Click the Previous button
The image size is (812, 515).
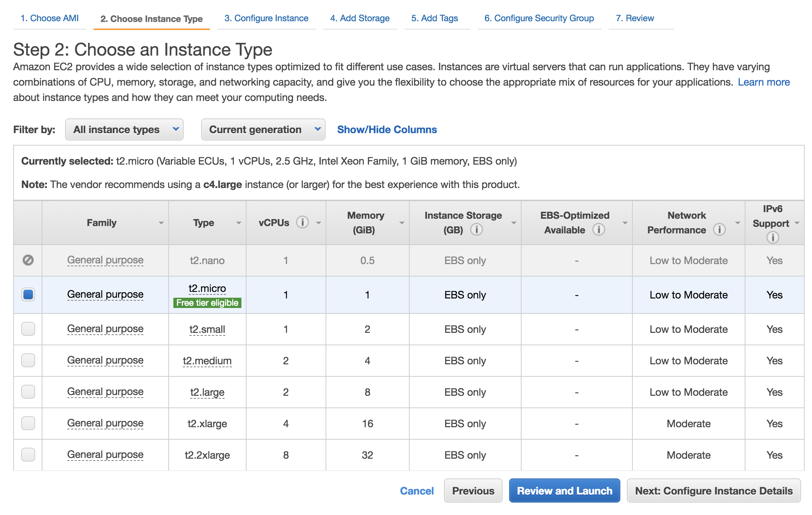(x=473, y=491)
